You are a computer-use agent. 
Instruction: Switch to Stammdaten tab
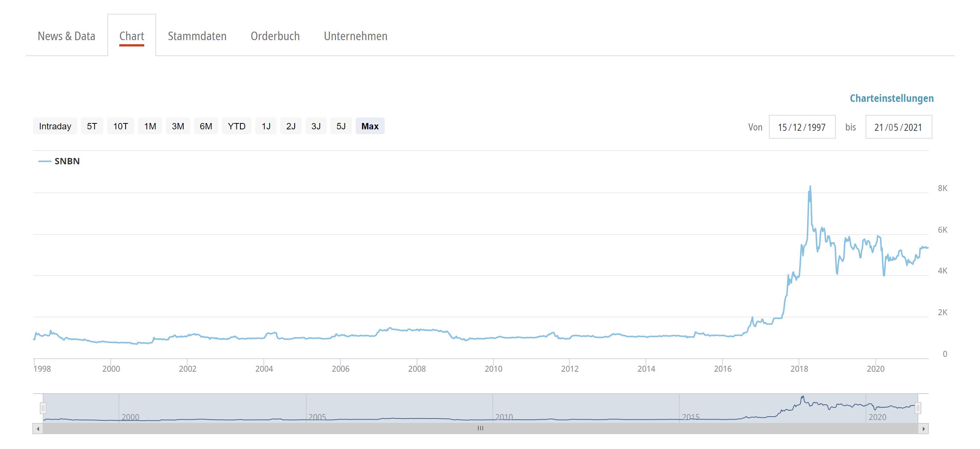pos(197,36)
